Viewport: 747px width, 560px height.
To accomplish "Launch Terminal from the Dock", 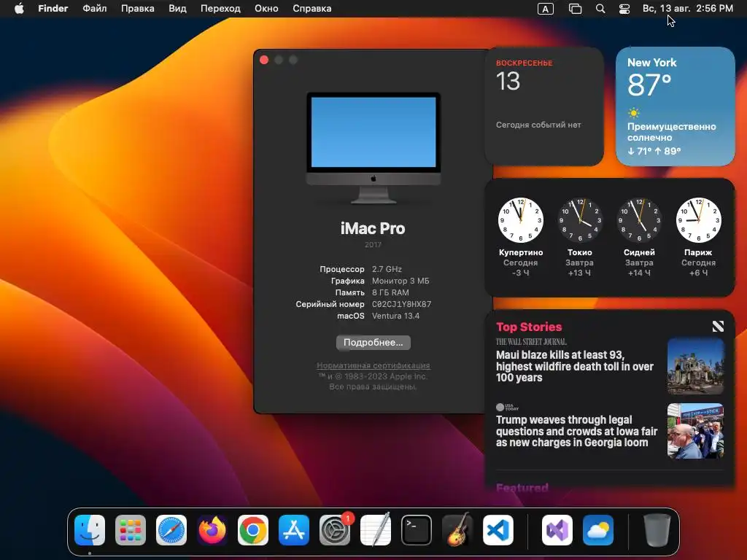I will pos(417,530).
